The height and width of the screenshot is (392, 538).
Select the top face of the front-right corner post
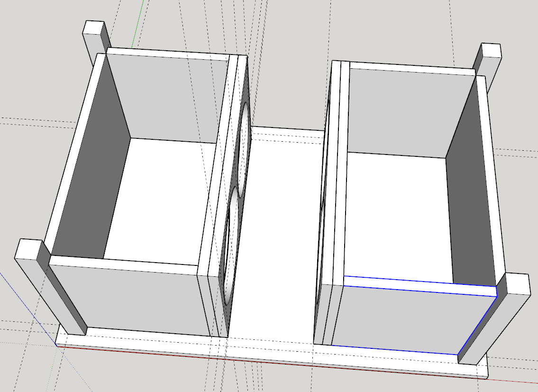coord(517,284)
